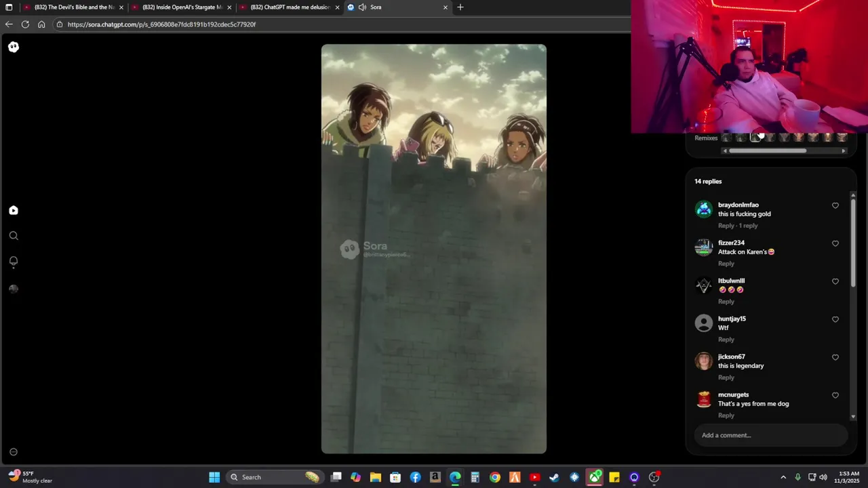Reply to jickson67's comment

click(x=726, y=378)
